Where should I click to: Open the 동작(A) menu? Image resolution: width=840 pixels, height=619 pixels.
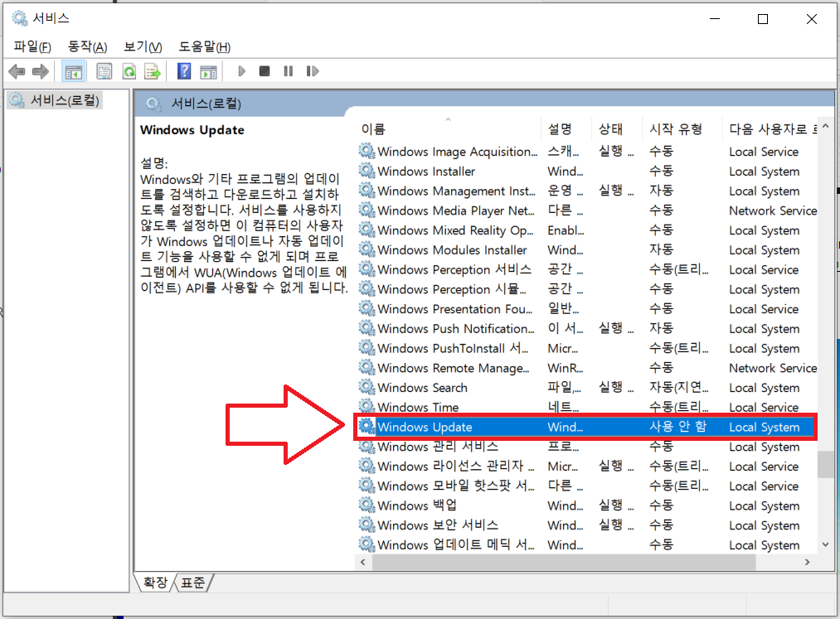pos(87,46)
